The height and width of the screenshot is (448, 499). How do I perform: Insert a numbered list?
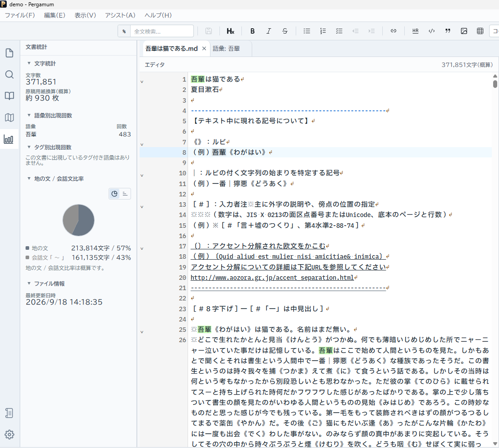click(323, 31)
